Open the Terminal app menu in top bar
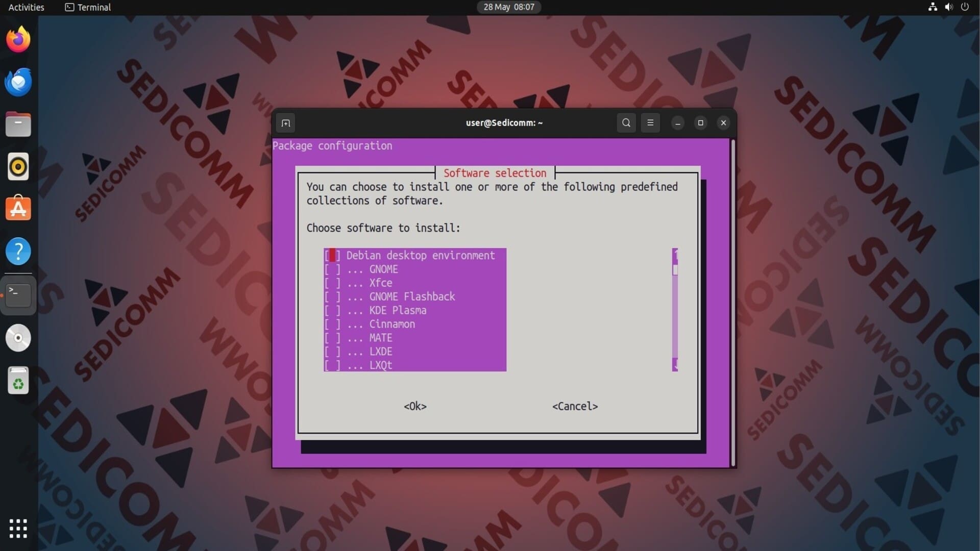This screenshot has height=551, width=980. [x=88, y=7]
